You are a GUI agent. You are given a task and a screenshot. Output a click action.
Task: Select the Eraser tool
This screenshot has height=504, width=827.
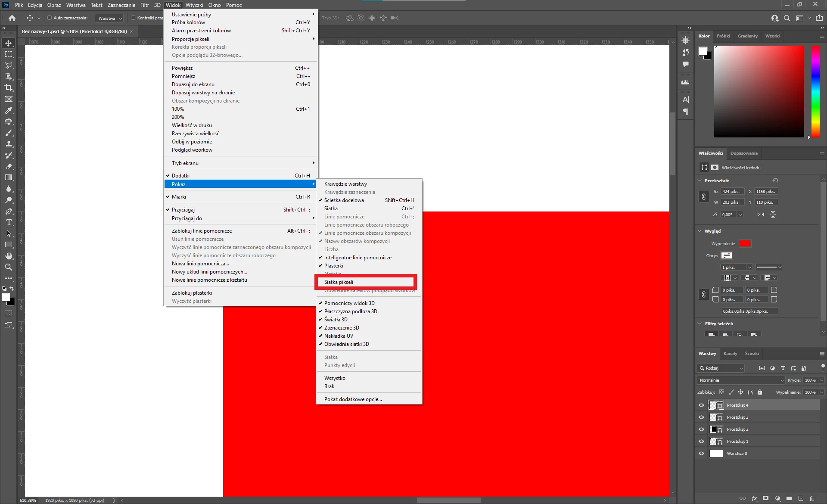click(9, 166)
